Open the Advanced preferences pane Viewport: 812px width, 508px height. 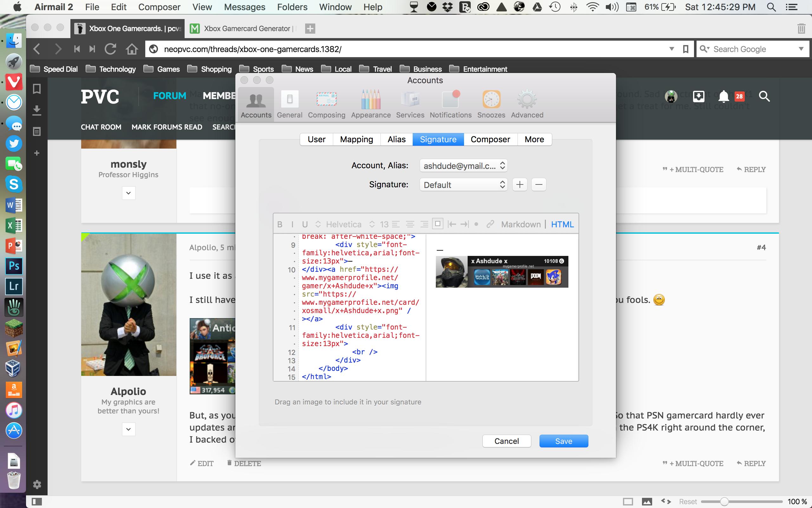(x=527, y=104)
